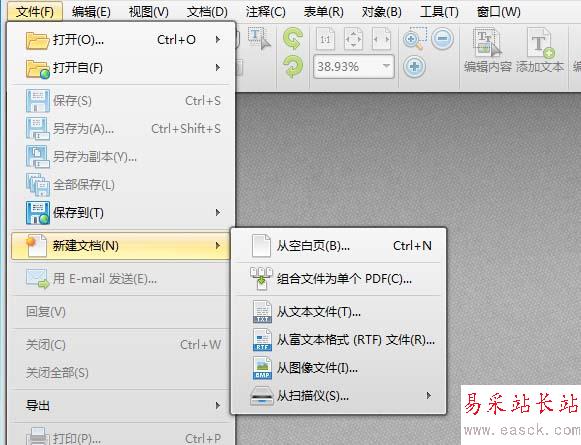Screen dimensions: 581x445
Task: Choose 从空白页(B) new blank document
Action: pyautogui.click(x=338, y=246)
